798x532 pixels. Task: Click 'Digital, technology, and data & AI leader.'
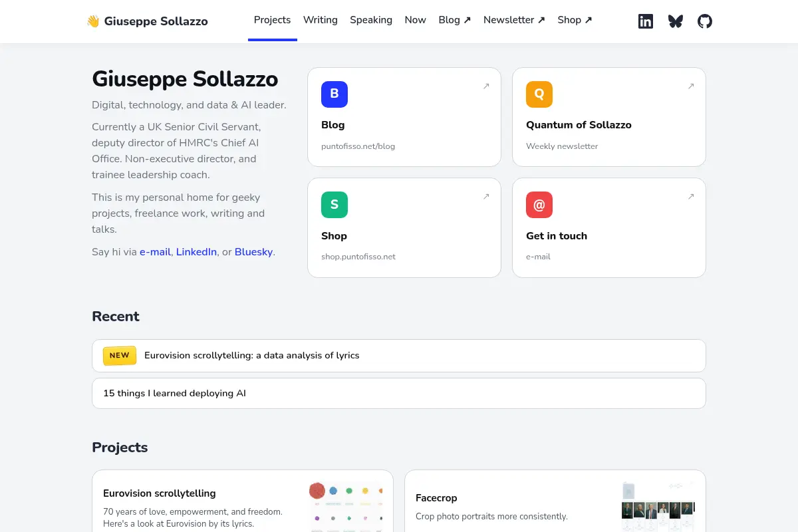[189, 105]
